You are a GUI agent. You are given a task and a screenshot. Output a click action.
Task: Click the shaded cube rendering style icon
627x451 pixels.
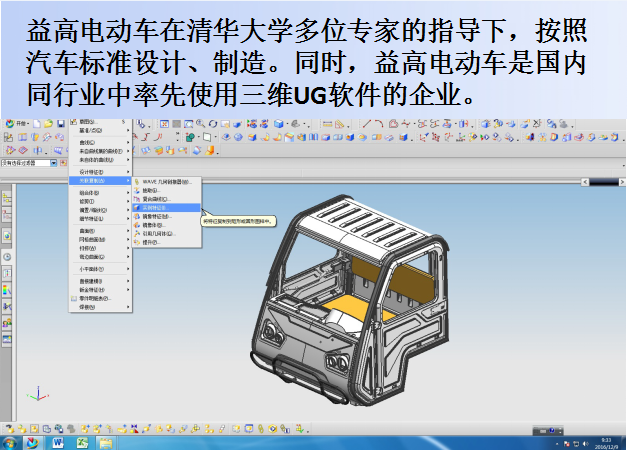(x=279, y=124)
